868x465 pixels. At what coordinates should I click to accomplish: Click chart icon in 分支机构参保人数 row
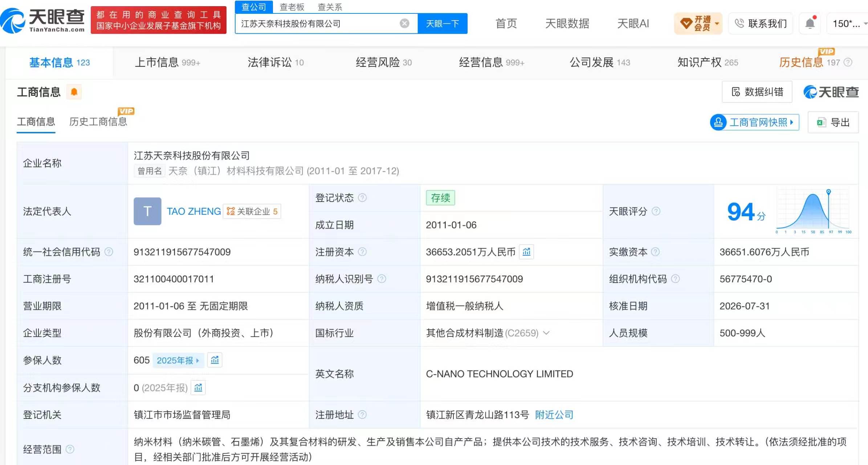tap(198, 388)
